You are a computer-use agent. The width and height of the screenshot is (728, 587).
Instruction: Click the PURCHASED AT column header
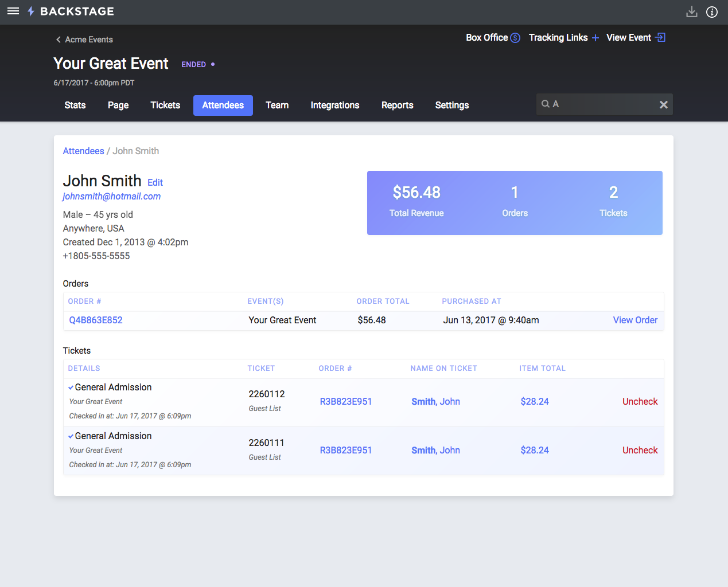pyautogui.click(x=472, y=302)
